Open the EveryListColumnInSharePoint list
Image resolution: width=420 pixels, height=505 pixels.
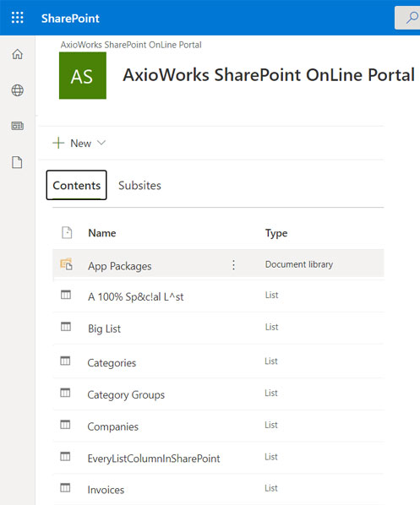click(154, 459)
